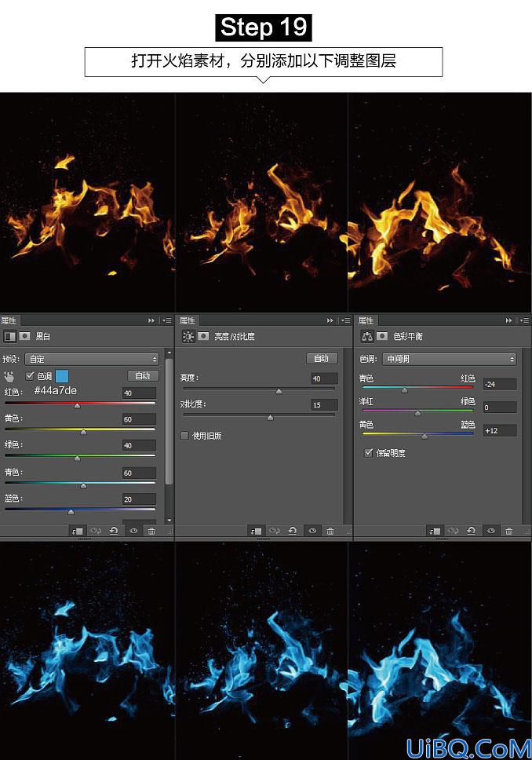This screenshot has width=532, height=760.
Task: Select 属性 tab of the 色彩平衡 panel
Action: point(366,320)
